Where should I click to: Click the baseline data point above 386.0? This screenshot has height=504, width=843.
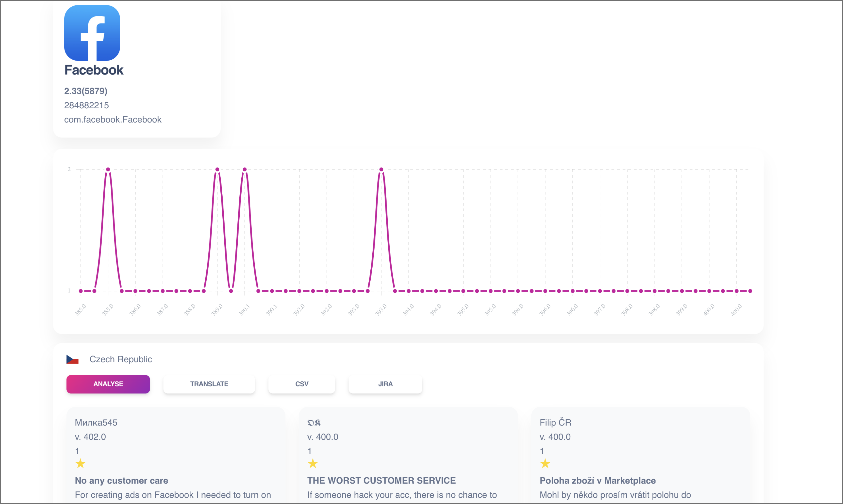pos(135,291)
